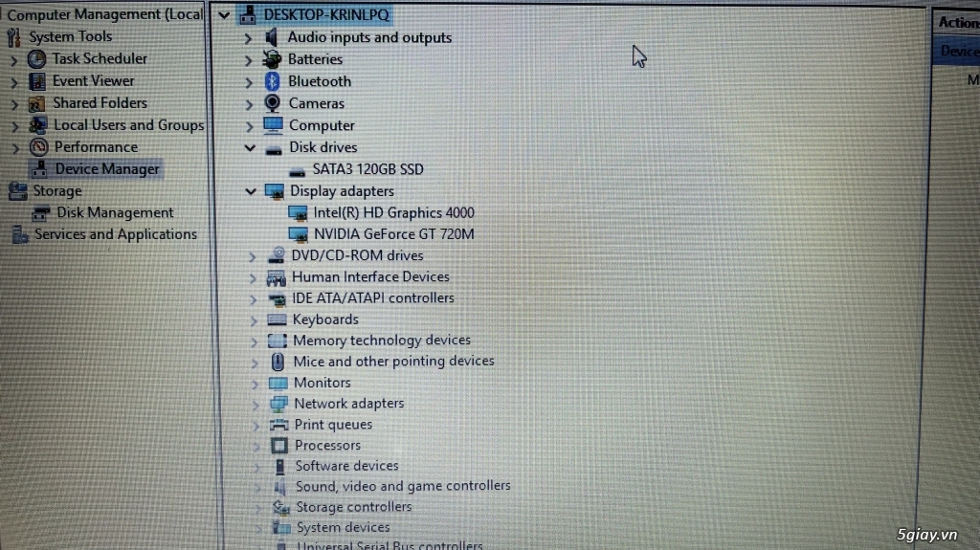Select Computer Management (Local) root
Viewport: 980px width, 550px height.
point(104,13)
